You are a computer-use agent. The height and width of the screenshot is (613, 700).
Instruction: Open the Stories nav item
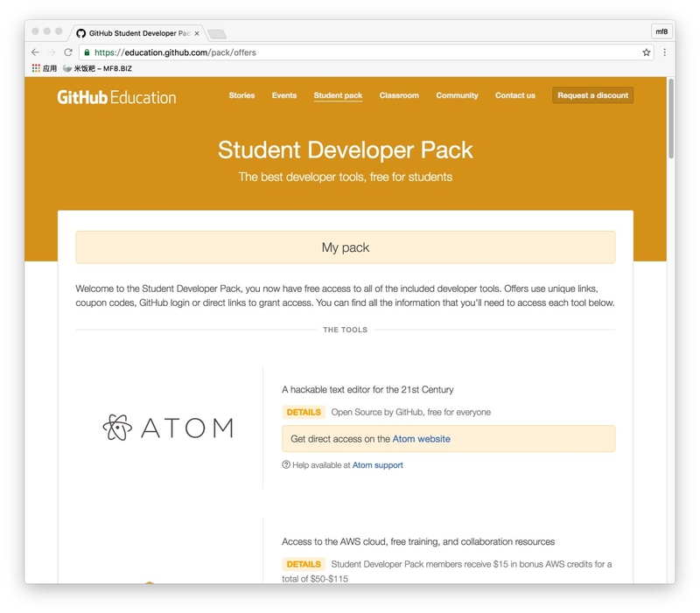point(241,95)
